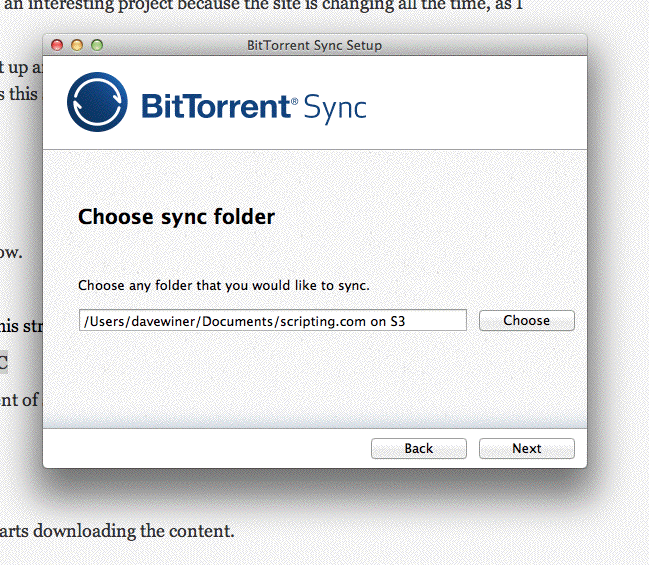Focus the sync folder path field
649x565 pixels.
pos(273,320)
